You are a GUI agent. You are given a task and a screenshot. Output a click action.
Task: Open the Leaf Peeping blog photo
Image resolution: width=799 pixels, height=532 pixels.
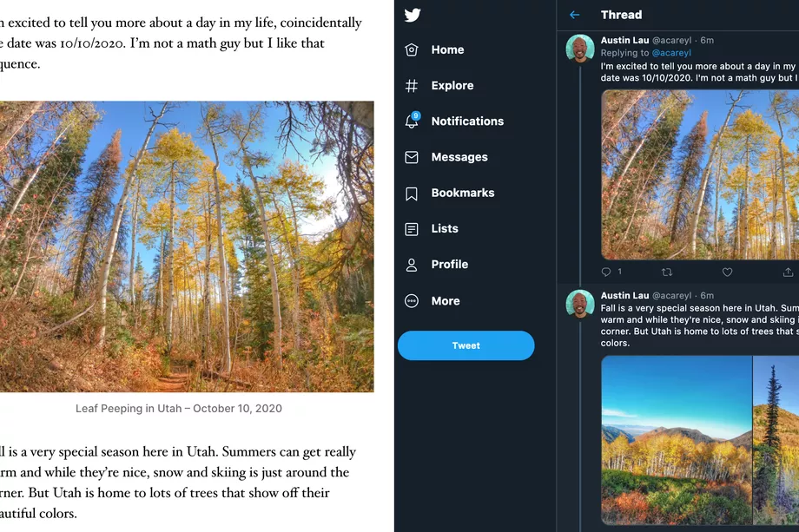(x=187, y=246)
